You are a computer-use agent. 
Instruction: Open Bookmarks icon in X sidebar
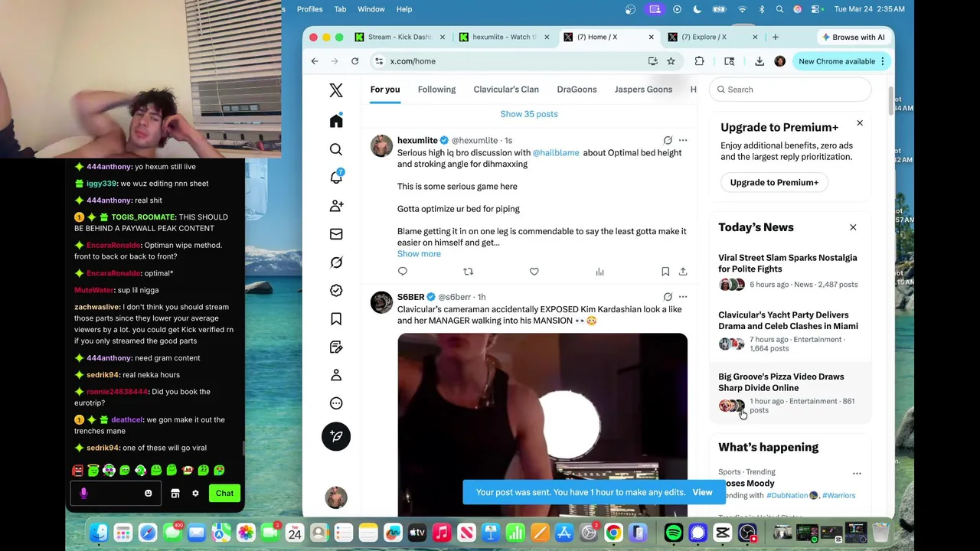[336, 319]
